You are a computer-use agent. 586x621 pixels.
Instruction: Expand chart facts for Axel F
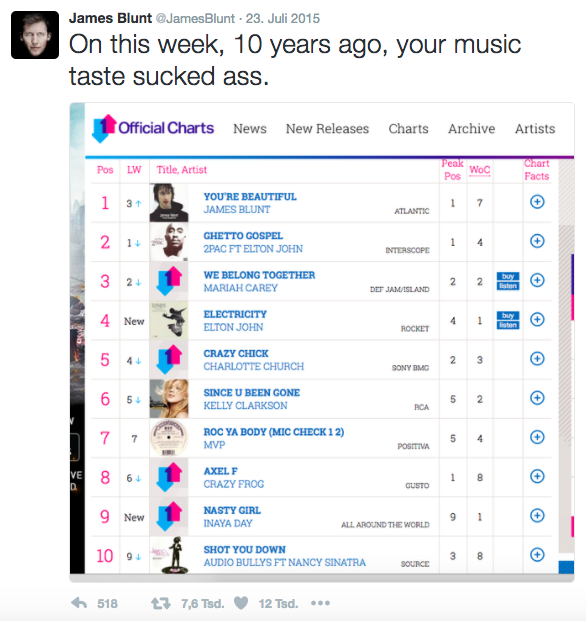(537, 476)
